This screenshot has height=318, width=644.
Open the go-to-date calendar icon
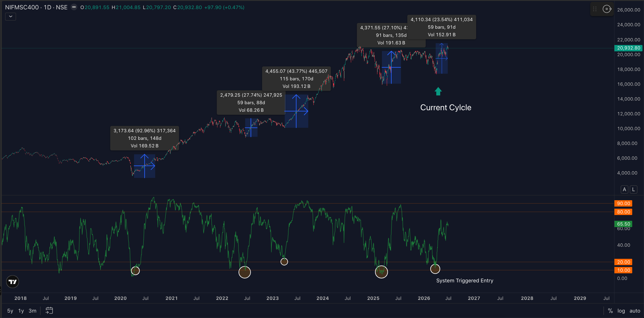pos(49,310)
